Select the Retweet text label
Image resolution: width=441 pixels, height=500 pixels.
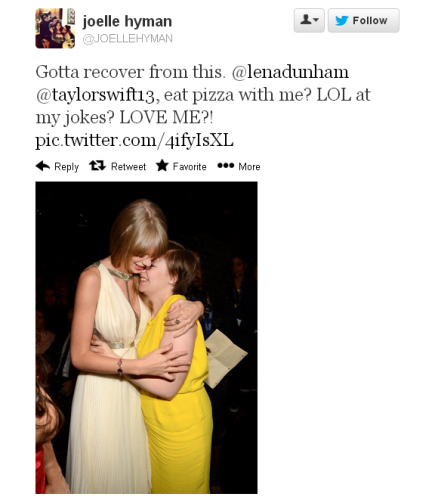coord(128,166)
